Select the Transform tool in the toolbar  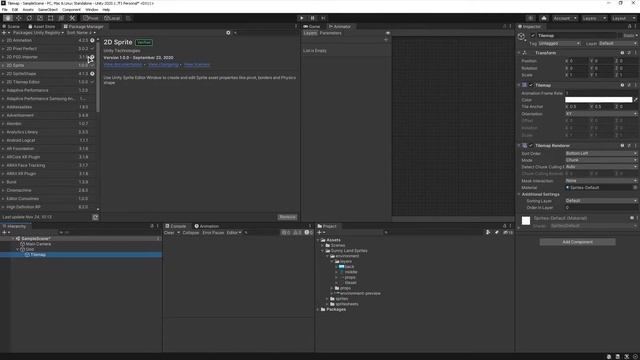click(x=61, y=18)
